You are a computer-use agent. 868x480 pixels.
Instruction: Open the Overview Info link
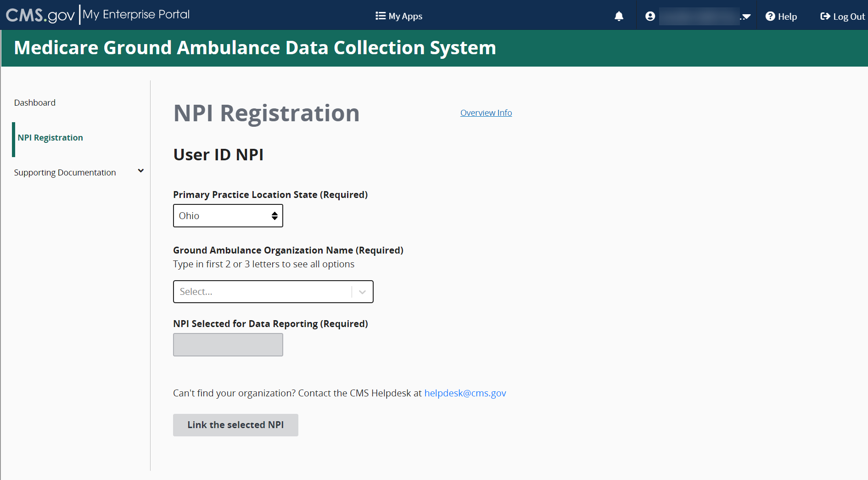[486, 113]
